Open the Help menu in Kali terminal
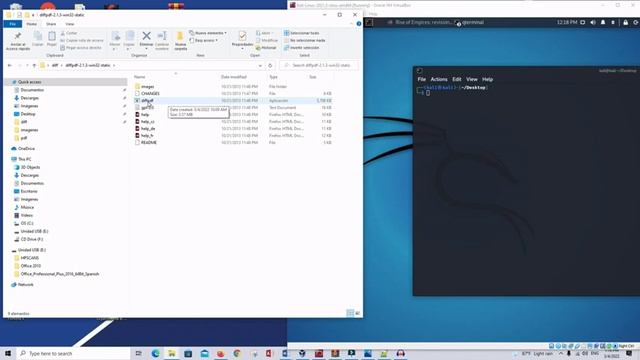The height and width of the screenshot is (360, 640). (487, 79)
